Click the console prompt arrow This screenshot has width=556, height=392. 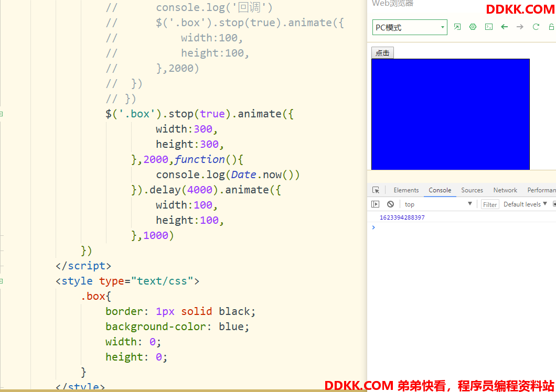[373, 227]
